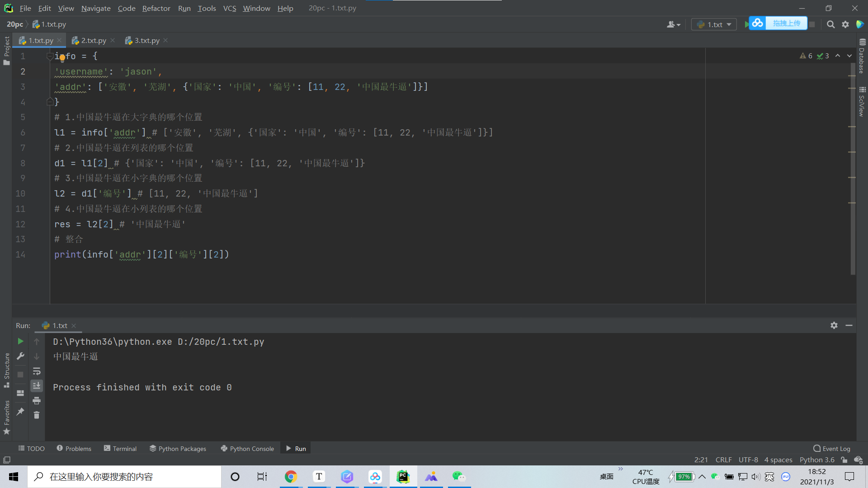This screenshot has width=868, height=488.
Task: Open the Refactor menu
Action: tap(156, 8)
